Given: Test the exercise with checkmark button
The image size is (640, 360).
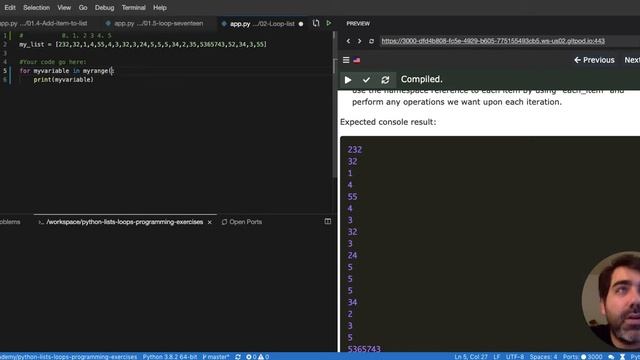Looking at the screenshot, I should [366, 80].
